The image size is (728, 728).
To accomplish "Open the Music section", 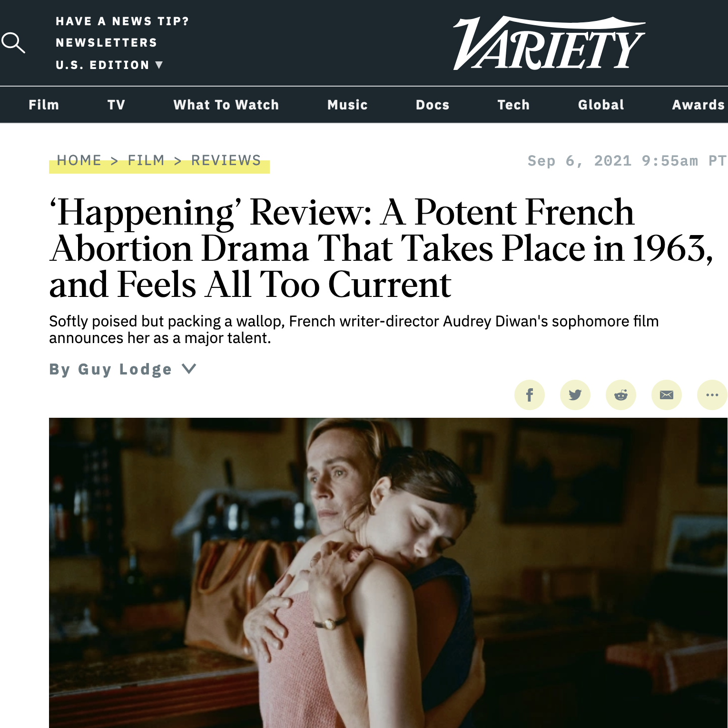I will [347, 105].
